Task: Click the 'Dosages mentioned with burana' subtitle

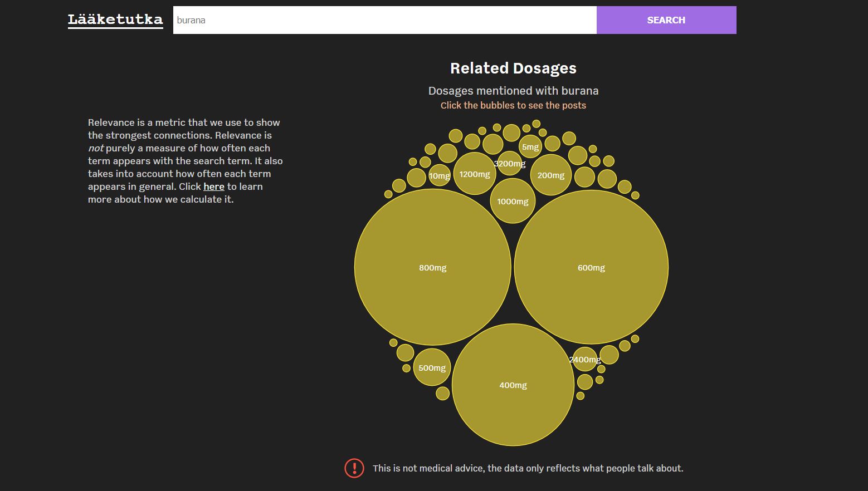Action: [513, 91]
